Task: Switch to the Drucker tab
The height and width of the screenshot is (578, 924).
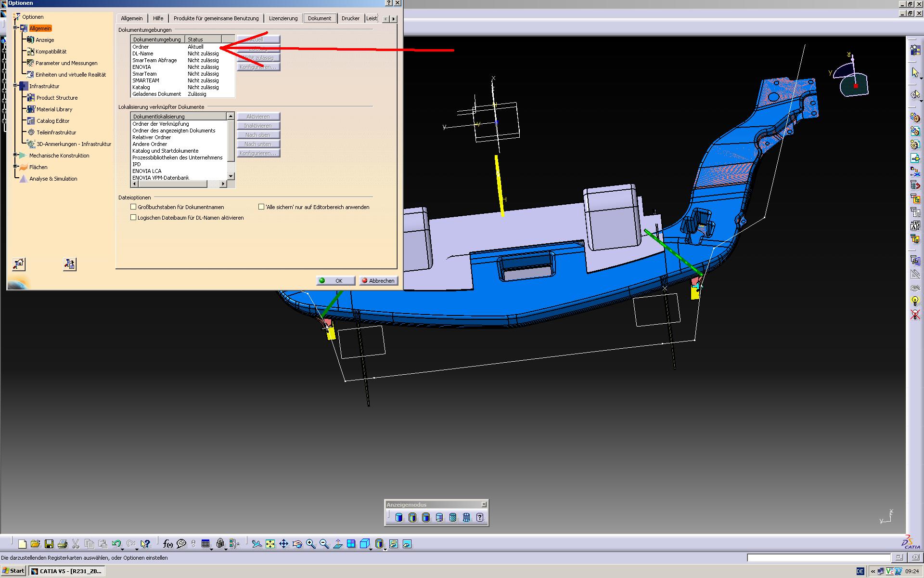Action: click(350, 18)
